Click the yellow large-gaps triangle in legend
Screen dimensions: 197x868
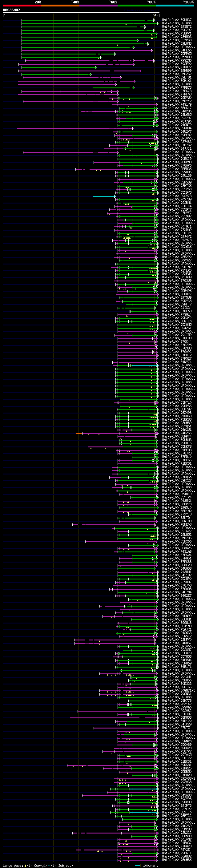25,865
